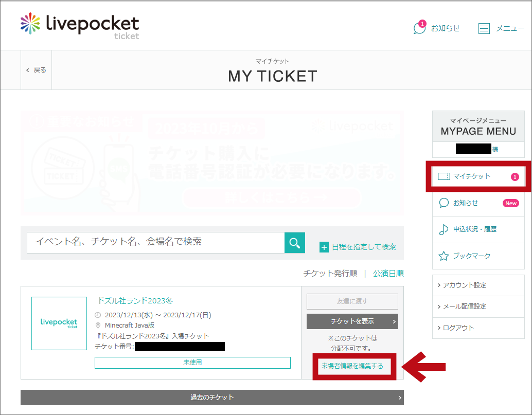Viewport: 532px width, 415px height.
Task: Open the お知らせ notification bubble icon in header
Action: tap(420, 28)
